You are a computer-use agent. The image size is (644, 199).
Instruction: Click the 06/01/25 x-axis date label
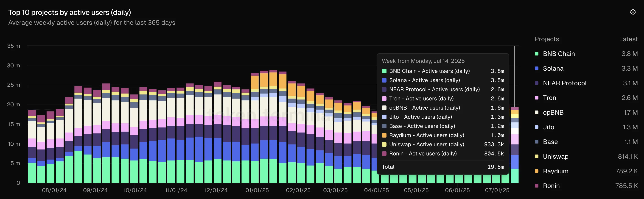457,190
